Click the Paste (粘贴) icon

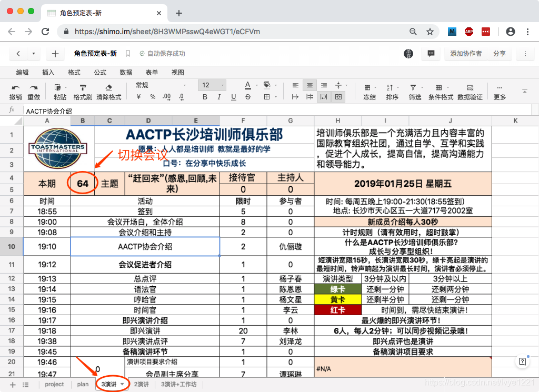pyautogui.click(x=58, y=87)
